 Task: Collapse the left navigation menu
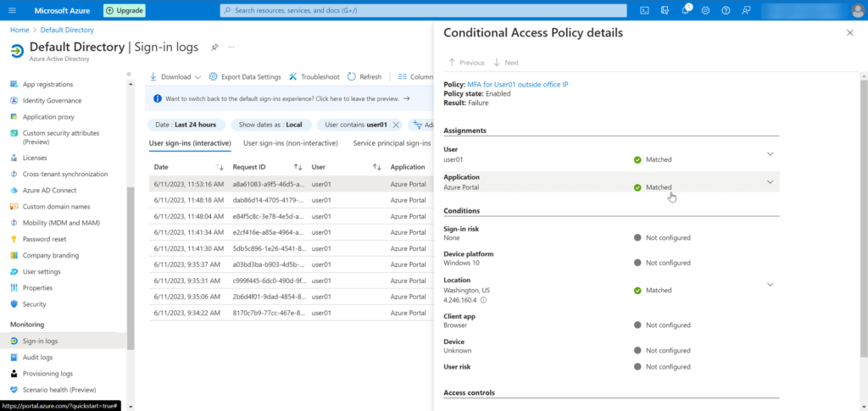(x=129, y=74)
